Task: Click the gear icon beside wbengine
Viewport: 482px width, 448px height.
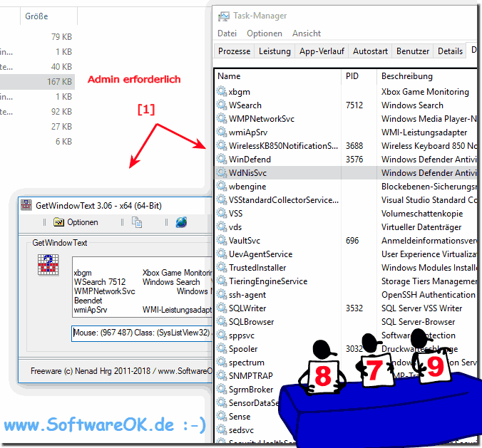Action: coord(222,186)
